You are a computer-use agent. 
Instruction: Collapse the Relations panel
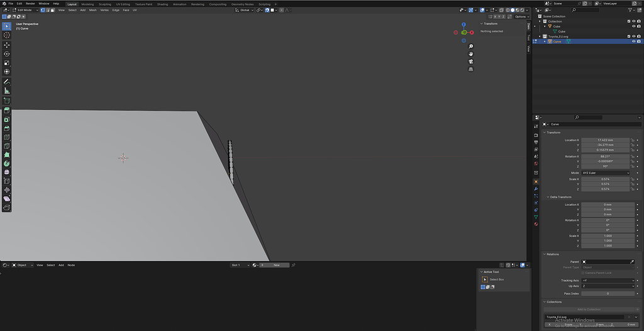pos(551,254)
